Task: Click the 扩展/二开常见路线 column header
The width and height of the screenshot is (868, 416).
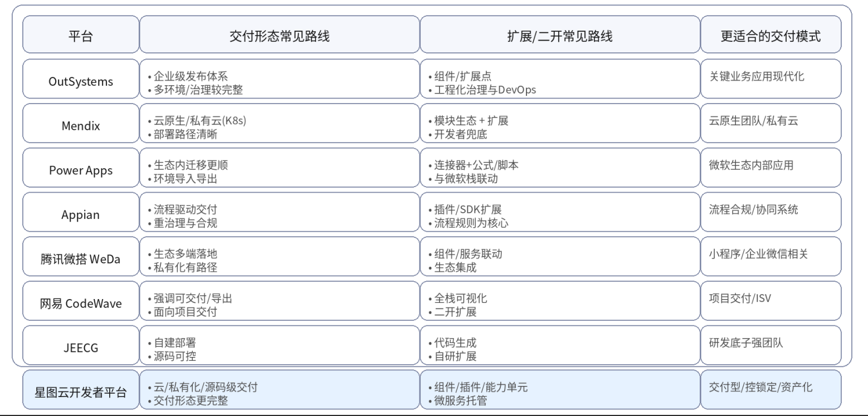Action: 559,37
